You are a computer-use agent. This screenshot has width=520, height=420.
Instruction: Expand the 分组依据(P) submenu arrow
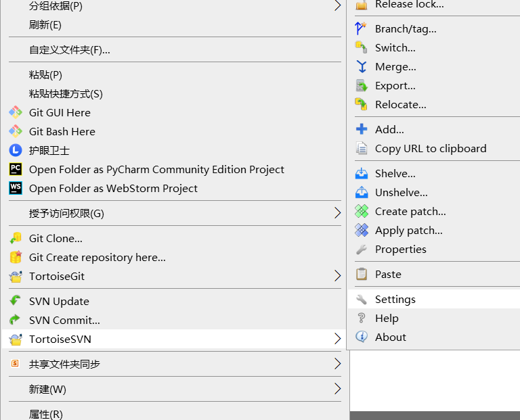coord(338,5)
